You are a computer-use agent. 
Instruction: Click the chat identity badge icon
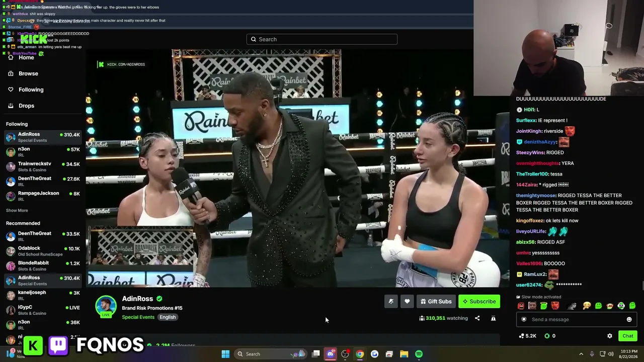(x=524, y=319)
